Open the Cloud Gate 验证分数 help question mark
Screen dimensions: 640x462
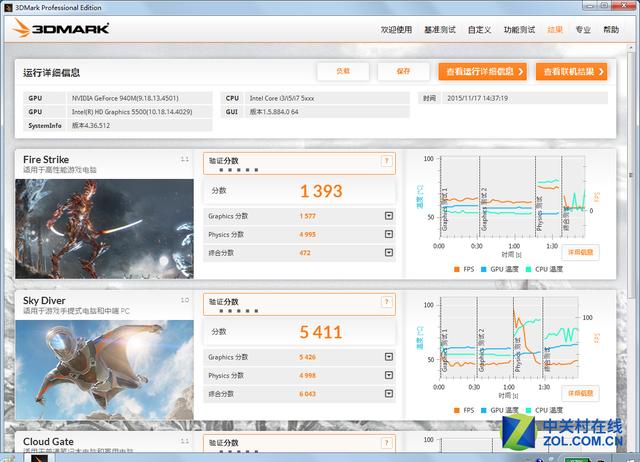click(387, 443)
